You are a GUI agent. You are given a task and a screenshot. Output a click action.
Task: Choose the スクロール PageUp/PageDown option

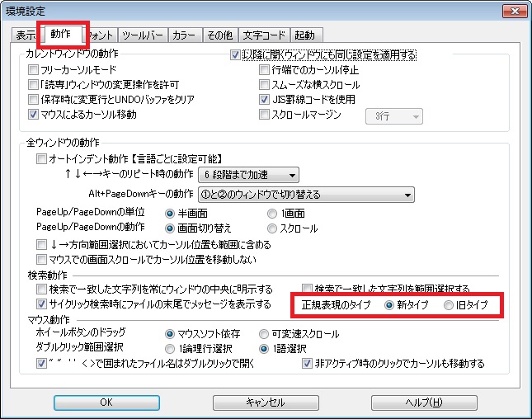(x=273, y=228)
